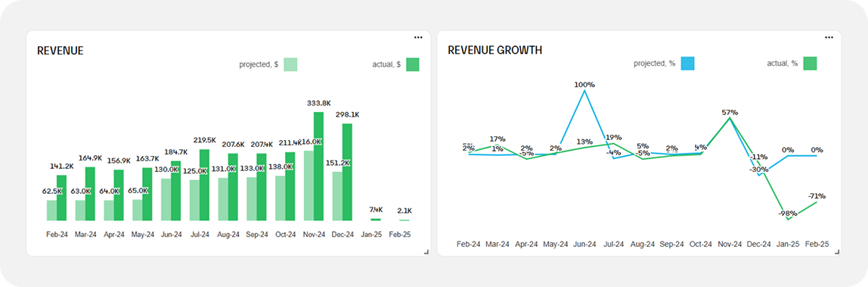
Task: Click the green actual, % legend swatch
Action: coord(810,63)
